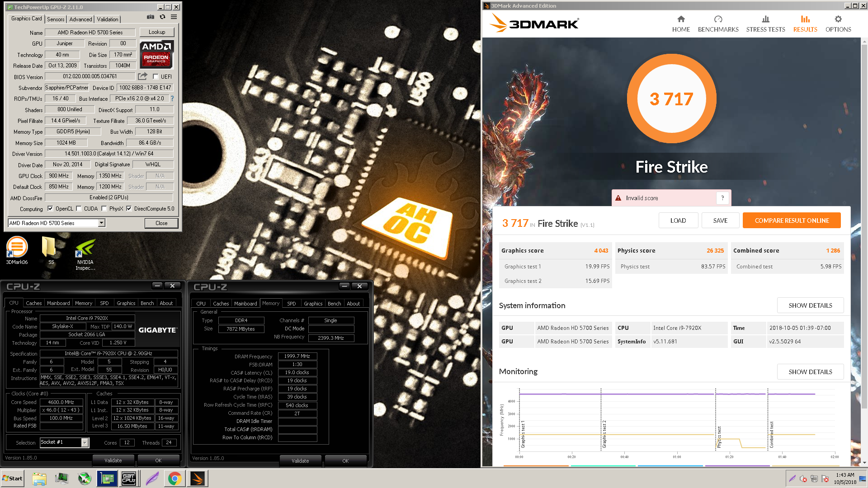Click the muted volume tray icon

click(803, 479)
